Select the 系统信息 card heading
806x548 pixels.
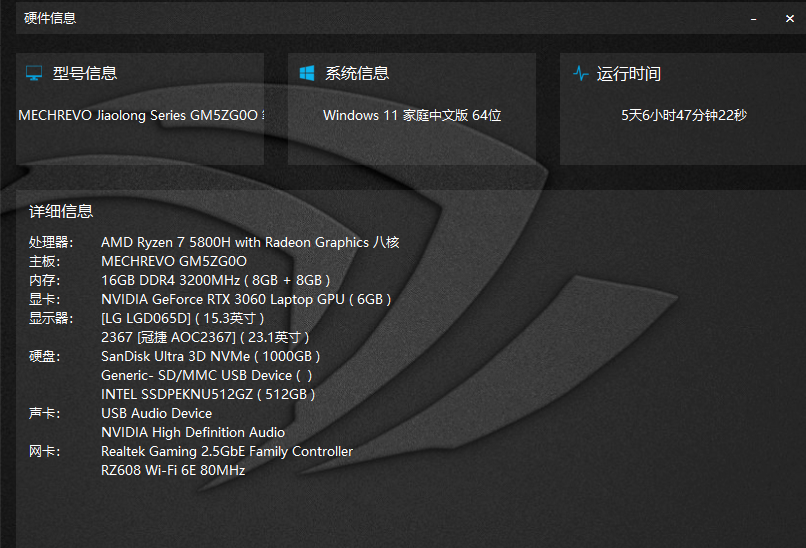(357, 74)
